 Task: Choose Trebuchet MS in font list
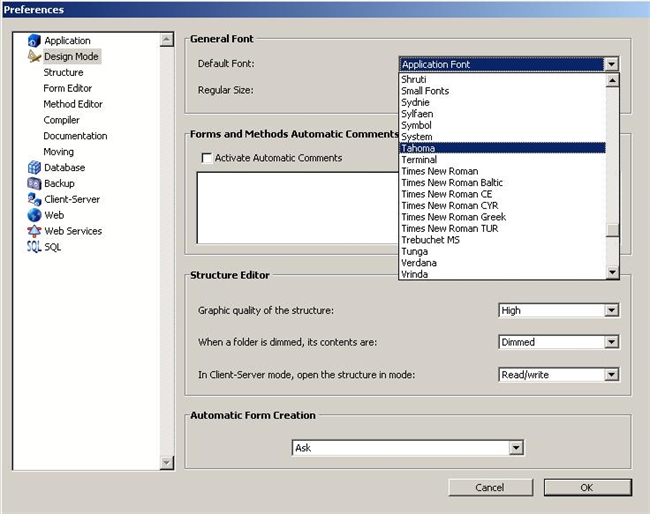(x=430, y=240)
